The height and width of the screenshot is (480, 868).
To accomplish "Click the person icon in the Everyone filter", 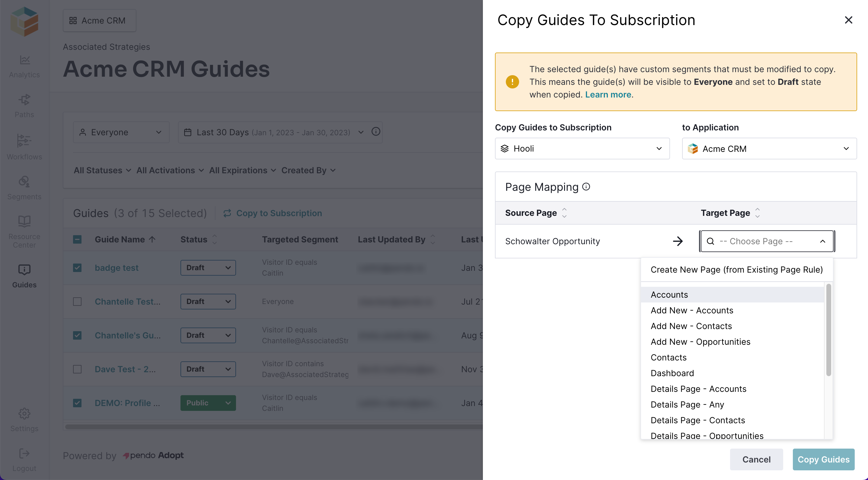I will [x=83, y=132].
